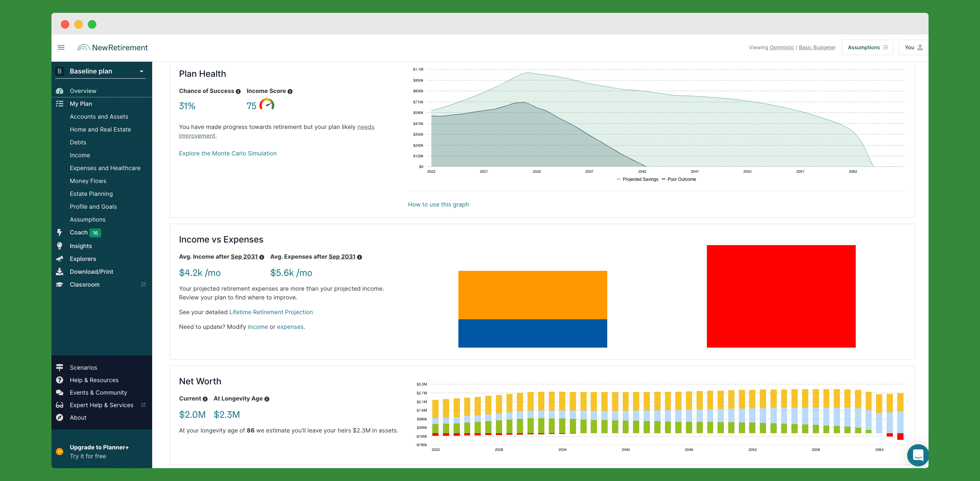Click the red expenses bar
980x481 pixels.
(x=781, y=296)
